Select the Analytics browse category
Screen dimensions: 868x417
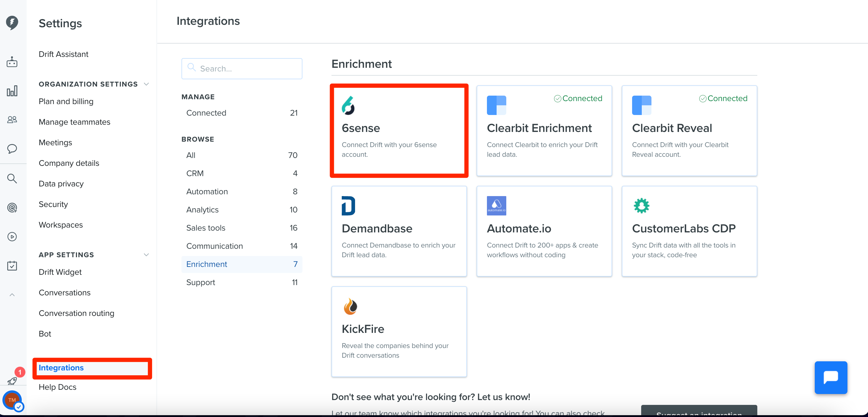(242, 210)
